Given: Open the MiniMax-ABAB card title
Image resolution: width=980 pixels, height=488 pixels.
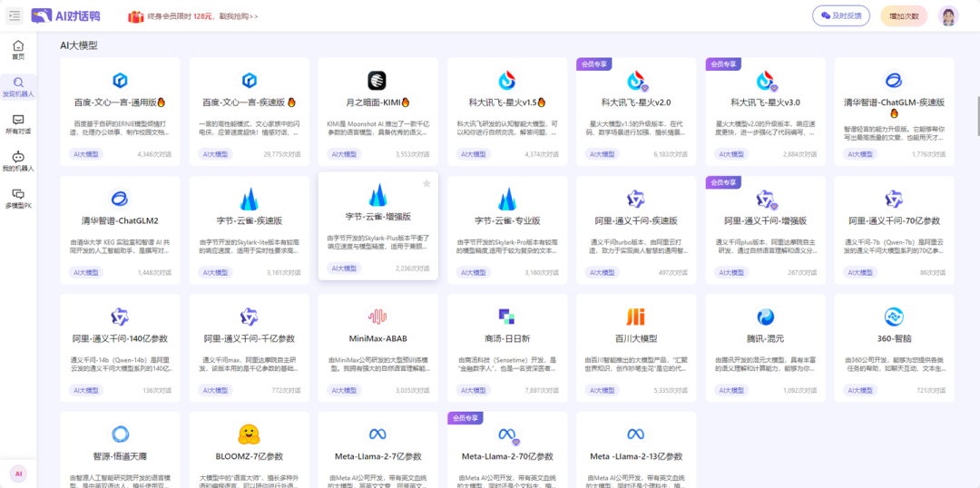Looking at the screenshot, I should tap(378, 338).
